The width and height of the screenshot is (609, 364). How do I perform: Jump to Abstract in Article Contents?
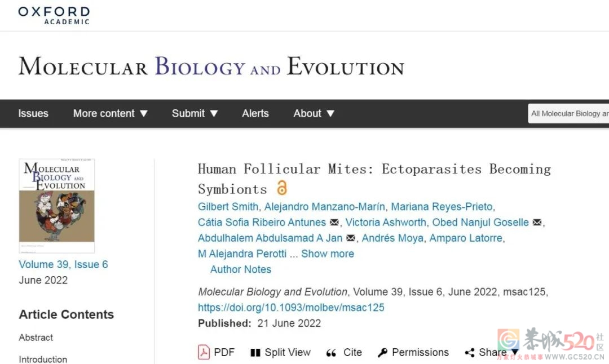click(x=36, y=337)
